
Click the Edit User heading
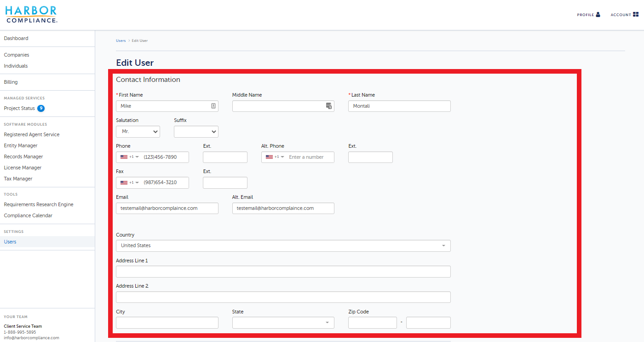(x=135, y=63)
